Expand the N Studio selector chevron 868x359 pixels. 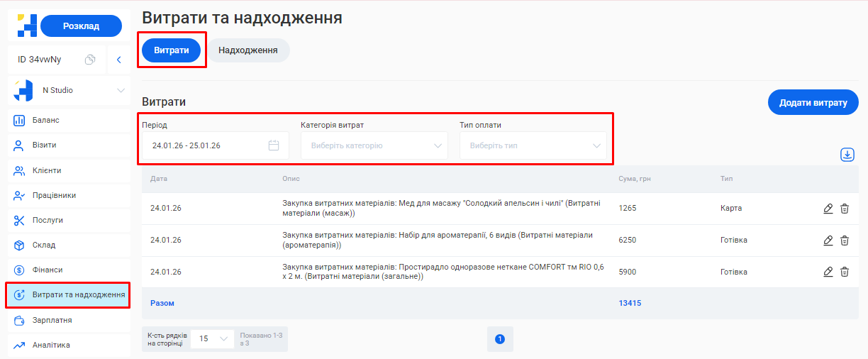click(121, 91)
